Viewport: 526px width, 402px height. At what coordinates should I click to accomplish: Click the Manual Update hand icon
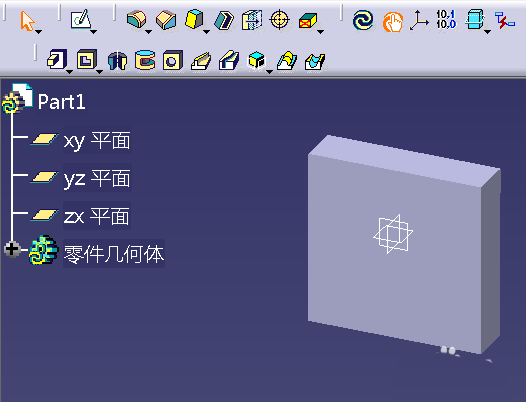coord(393,22)
